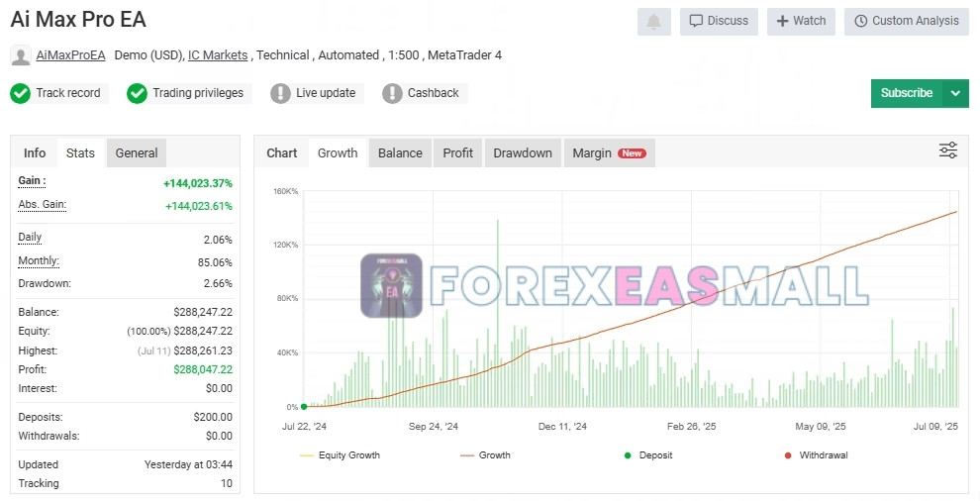Click the Live update label
The height and width of the screenshot is (501, 980).
coord(326,93)
